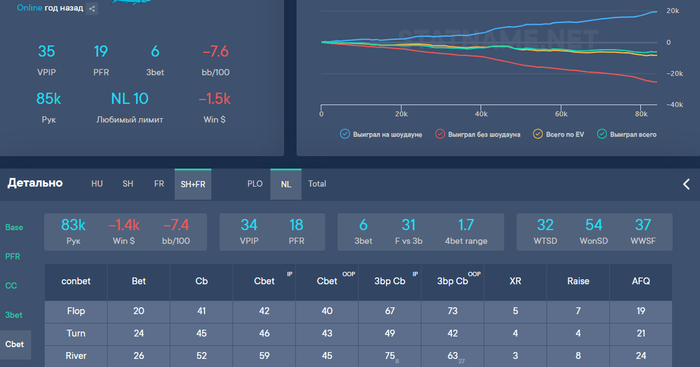Click the NL 10 Любимый лимит stat
The width and height of the screenshot is (700, 367).
pyautogui.click(x=129, y=107)
